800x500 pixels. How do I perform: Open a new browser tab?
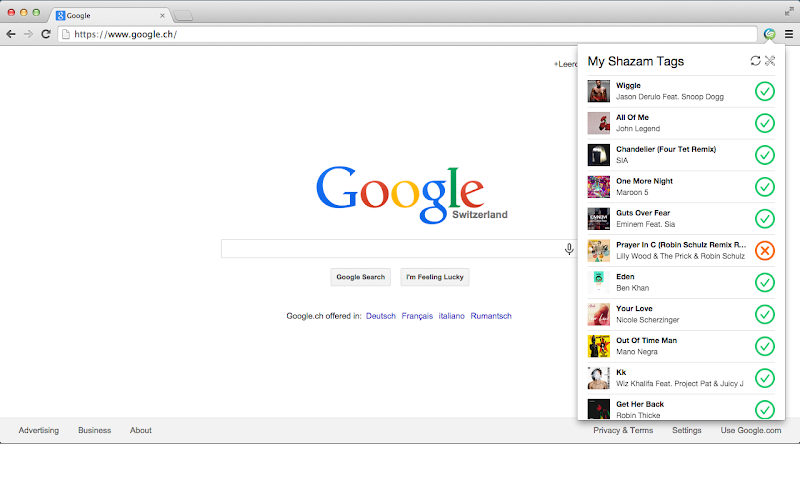(183, 16)
